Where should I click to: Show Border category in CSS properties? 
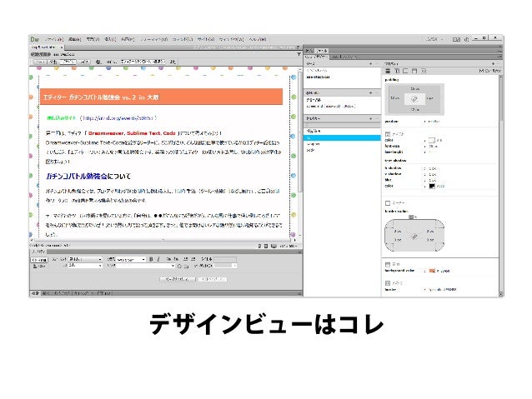tap(405, 71)
